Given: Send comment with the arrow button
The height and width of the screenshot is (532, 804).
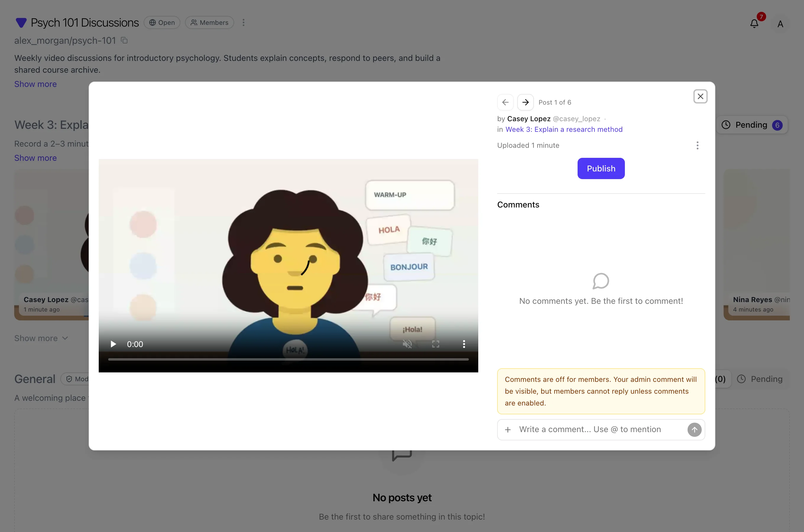Looking at the screenshot, I should (694, 430).
